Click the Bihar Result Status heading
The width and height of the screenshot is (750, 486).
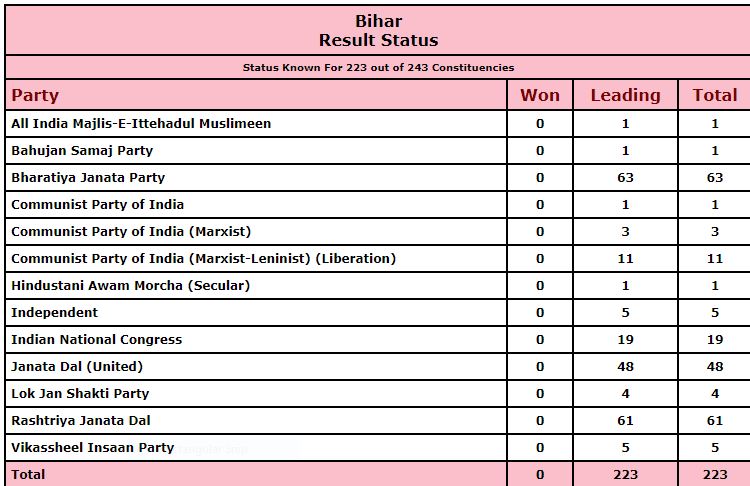(x=378, y=31)
